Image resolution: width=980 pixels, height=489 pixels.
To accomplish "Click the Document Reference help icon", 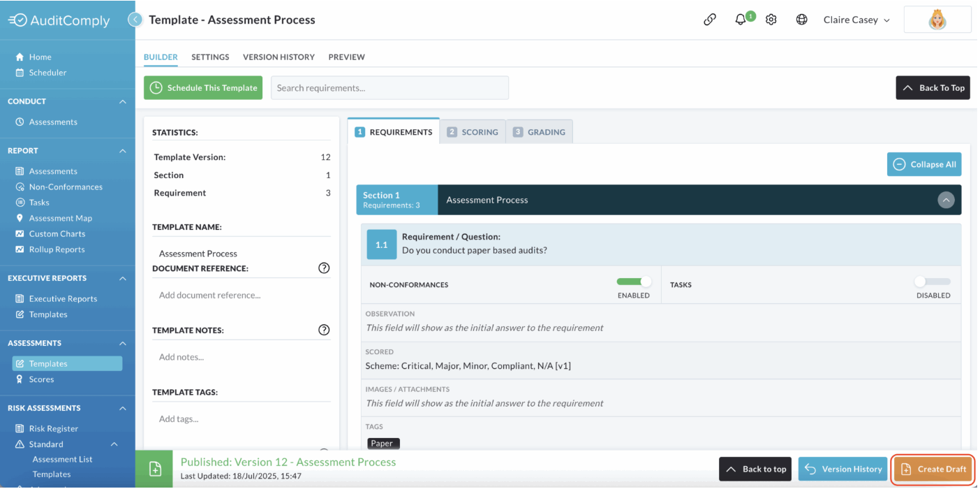I will pyautogui.click(x=324, y=268).
